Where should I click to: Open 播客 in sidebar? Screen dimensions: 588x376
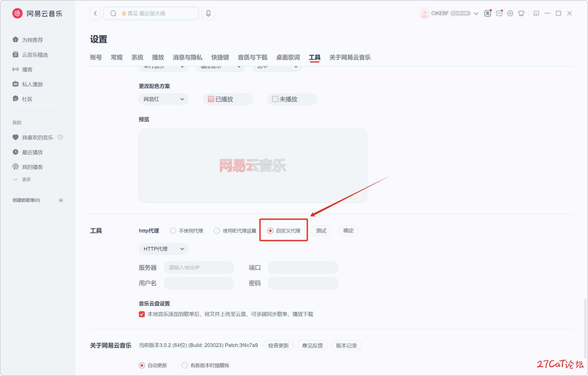(23, 69)
